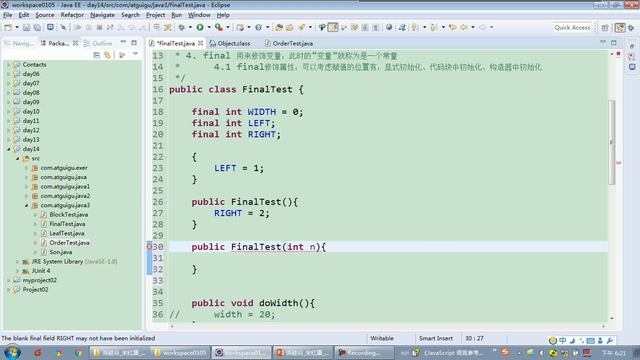Click the Open Perspective icon

coord(605,28)
